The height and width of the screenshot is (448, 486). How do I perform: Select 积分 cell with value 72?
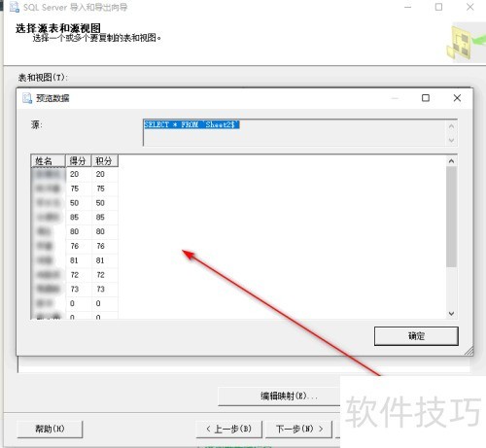(105, 275)
